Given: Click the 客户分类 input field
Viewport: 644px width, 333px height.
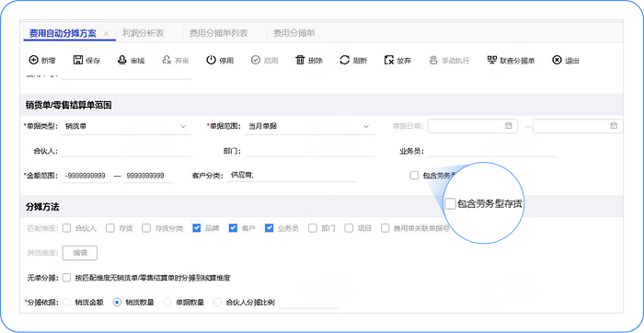Looking at the screenshot, I should pyautogui.click(x=292, y=176).
